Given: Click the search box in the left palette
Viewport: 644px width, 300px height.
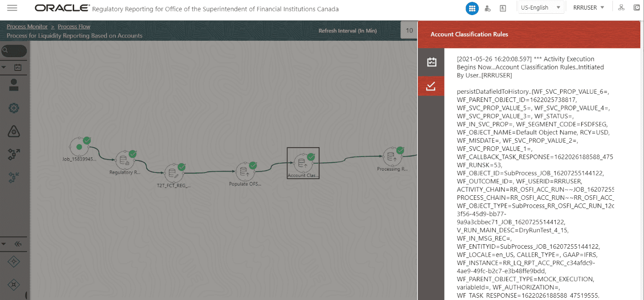Looking at the screenshot, I should (14, 51).
